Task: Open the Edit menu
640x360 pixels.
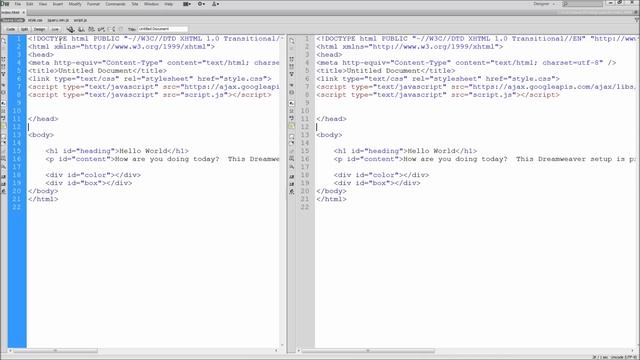Action: pyautogui.click(x=30, y=4)
